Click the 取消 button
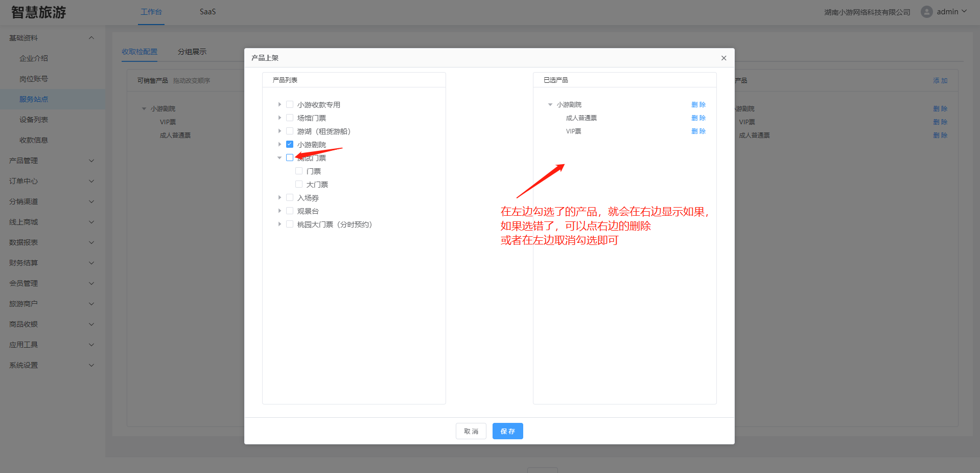The image size is (980, 473). [x=471, y=431]
